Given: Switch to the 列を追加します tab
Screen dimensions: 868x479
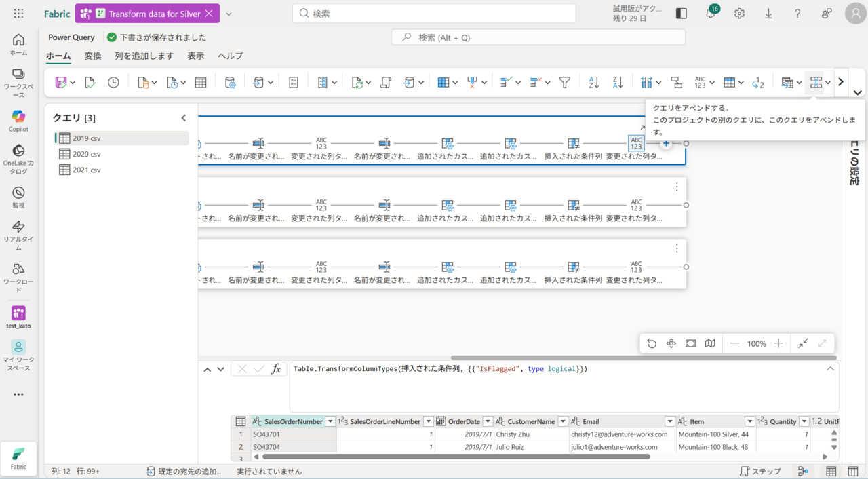Looking at the screenshot, I should click(x=144, y=56).
